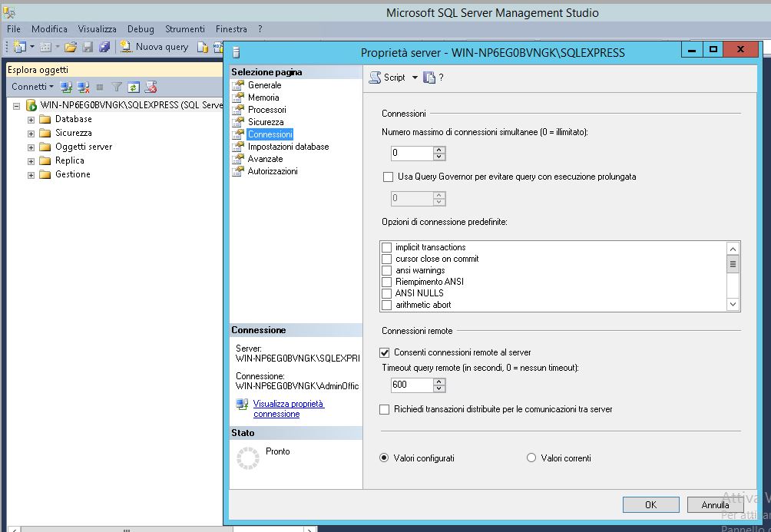Click the Oggetti server folder icon
The image size is (771, 532).
[x=45, y=147]
